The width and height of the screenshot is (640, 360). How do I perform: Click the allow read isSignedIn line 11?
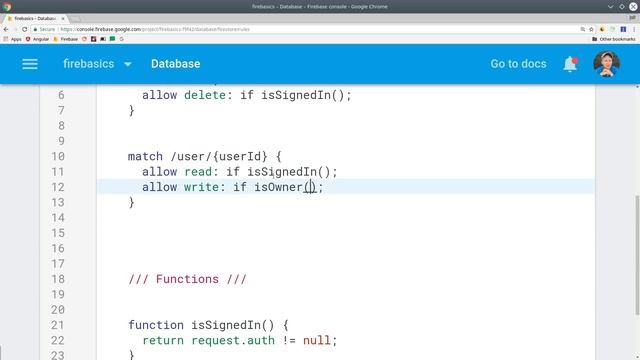tap(240, 172)
